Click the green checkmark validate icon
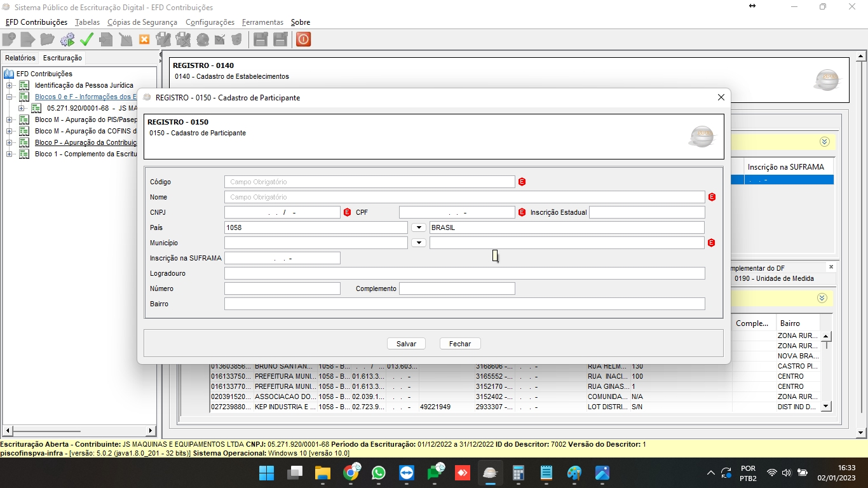The height and width of the screenshot is (488, 868). click(x=86, y=39)
